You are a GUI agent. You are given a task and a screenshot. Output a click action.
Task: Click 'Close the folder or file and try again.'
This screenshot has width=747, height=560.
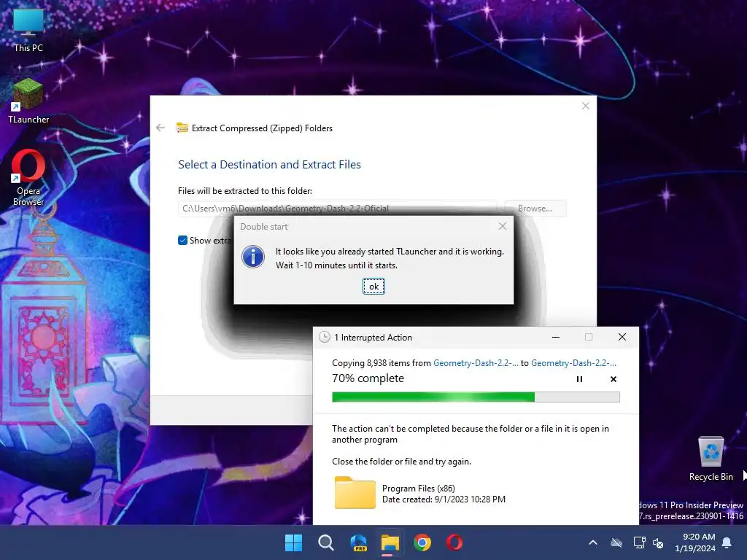pyautogui.click(x=402, y=462)
